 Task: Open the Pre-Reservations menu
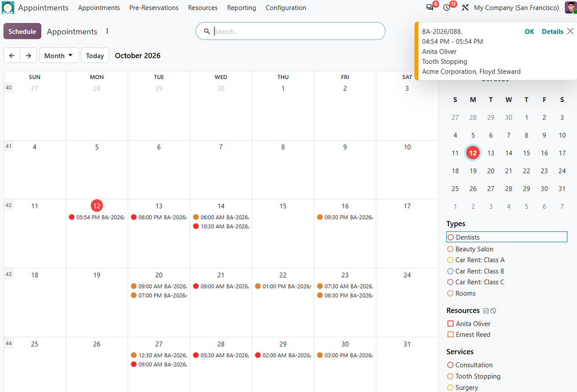(154, 8)
